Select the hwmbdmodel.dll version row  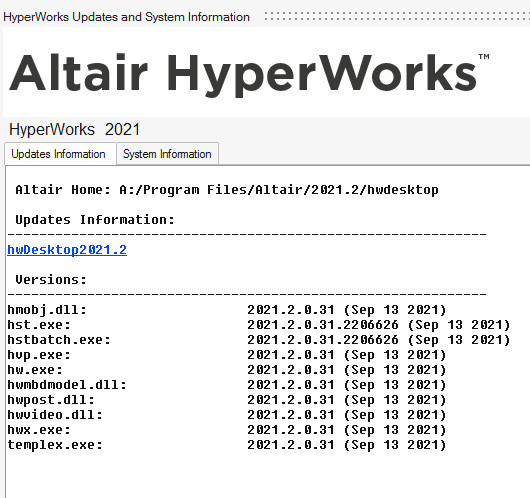[227, 385]
